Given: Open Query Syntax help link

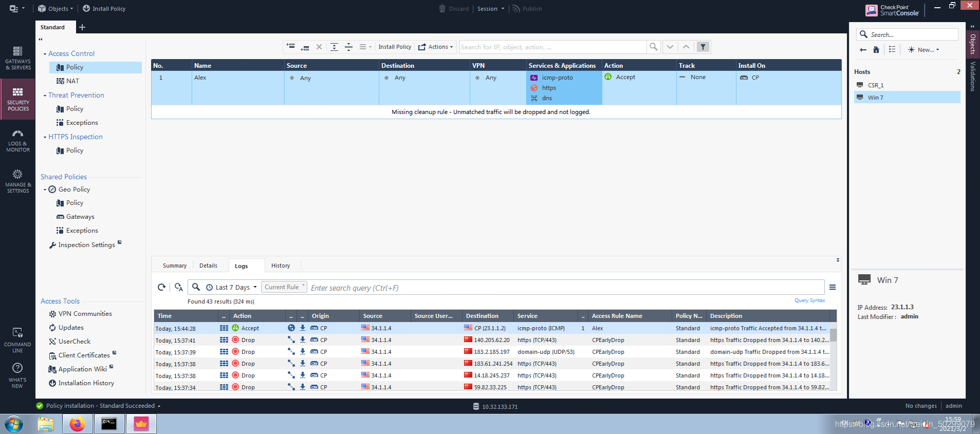Looking at the screenshot, I should point(809,300).
